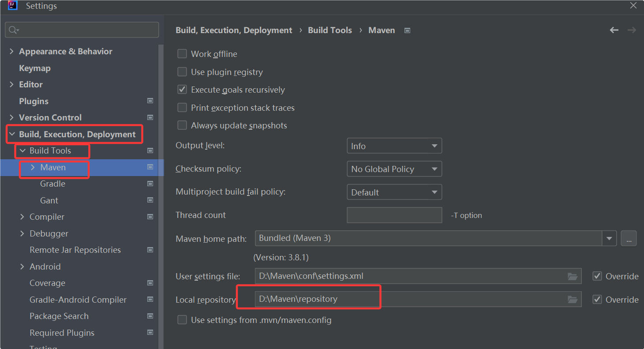Click the project icon on Gradle row
This screenshot has width=644, height=349.
pos(150,184)
